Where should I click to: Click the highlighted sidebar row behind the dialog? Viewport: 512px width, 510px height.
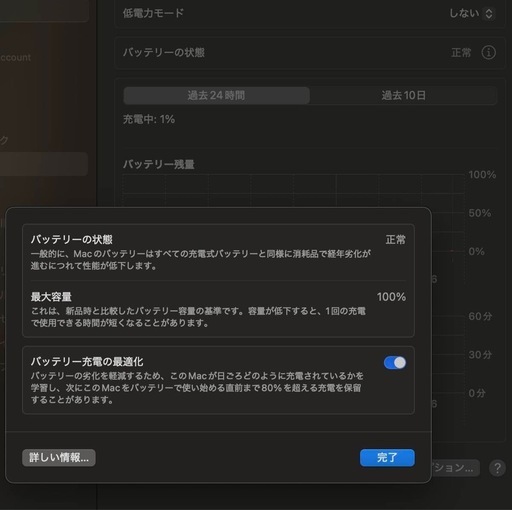[44, 164]
